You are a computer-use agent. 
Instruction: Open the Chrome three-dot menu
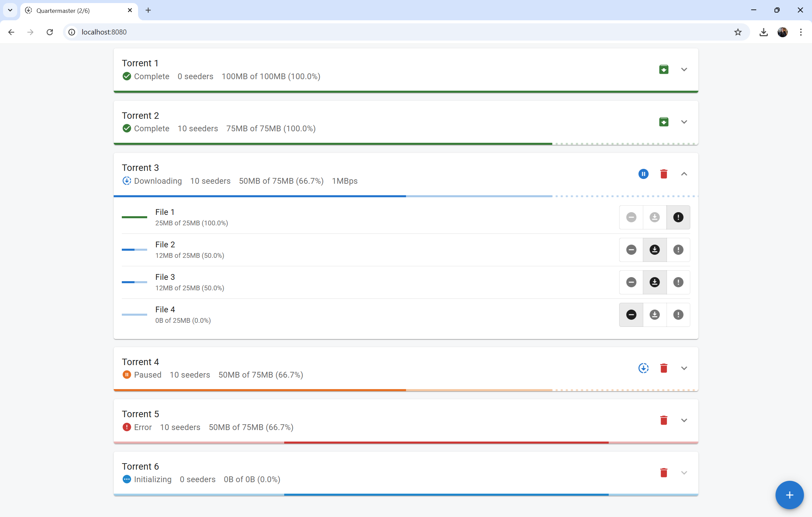[x=800, y=32]
